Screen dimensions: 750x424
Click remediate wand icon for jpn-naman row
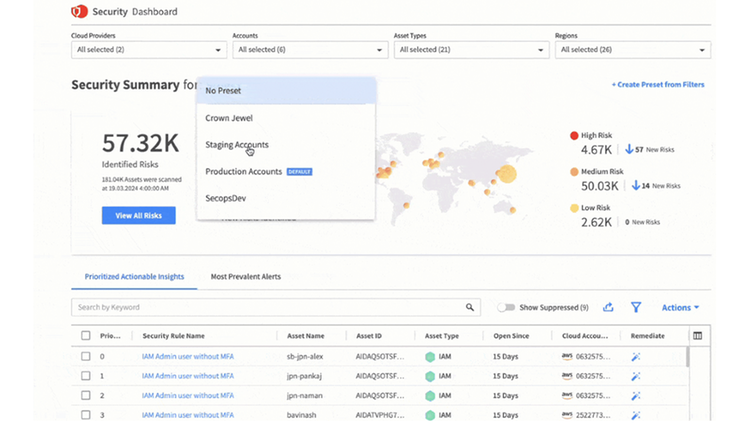636,396
